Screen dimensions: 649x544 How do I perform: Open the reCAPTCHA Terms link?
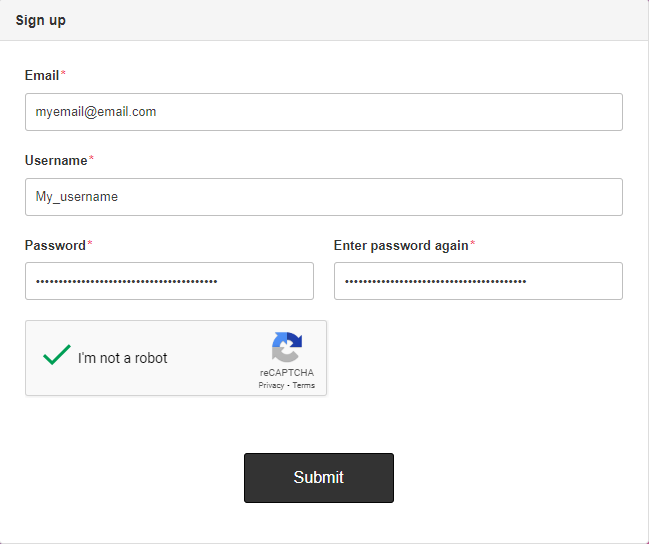point(303,385)
